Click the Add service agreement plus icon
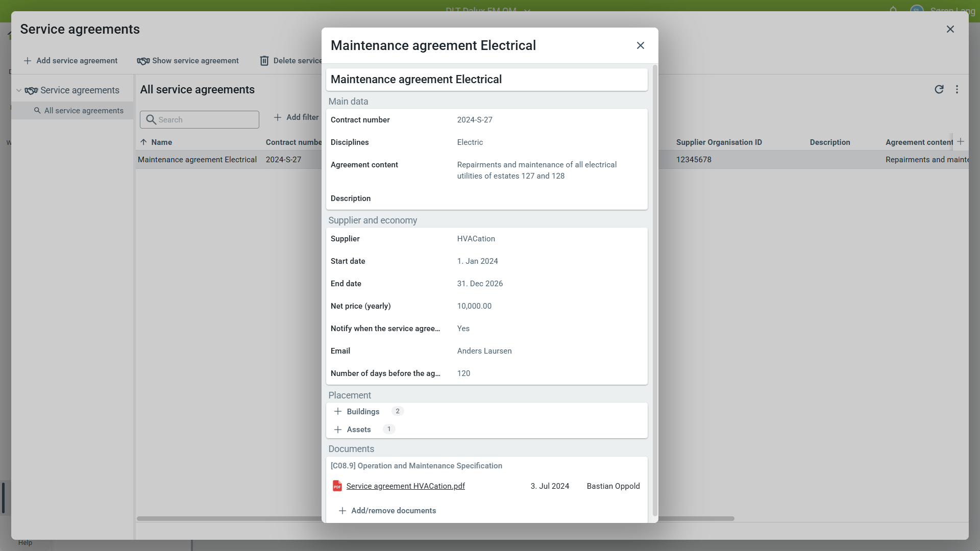 click(x=28, y=61)
